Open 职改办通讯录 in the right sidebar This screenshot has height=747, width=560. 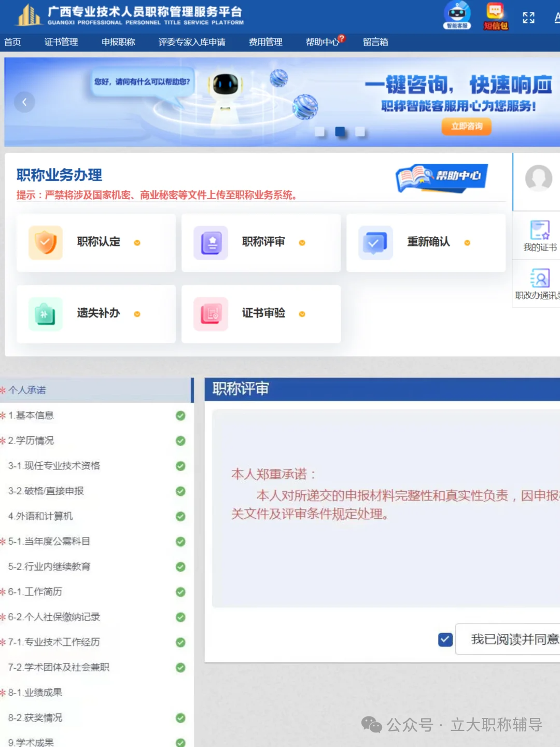(x=539, y=283)
